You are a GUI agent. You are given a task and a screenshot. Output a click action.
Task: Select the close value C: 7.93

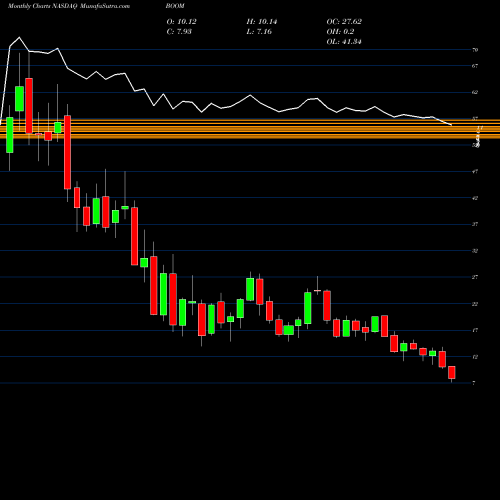179,32
